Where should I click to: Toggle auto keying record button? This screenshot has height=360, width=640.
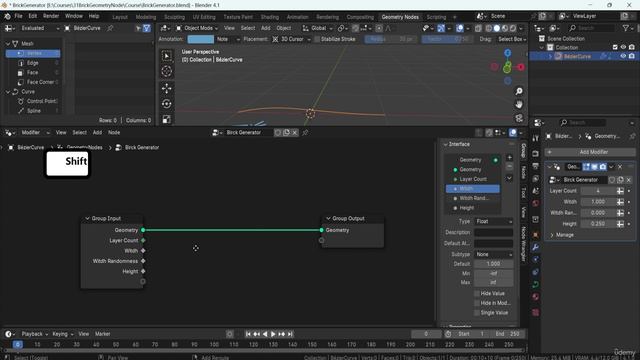pyautogui.click(x=230, y=334)
